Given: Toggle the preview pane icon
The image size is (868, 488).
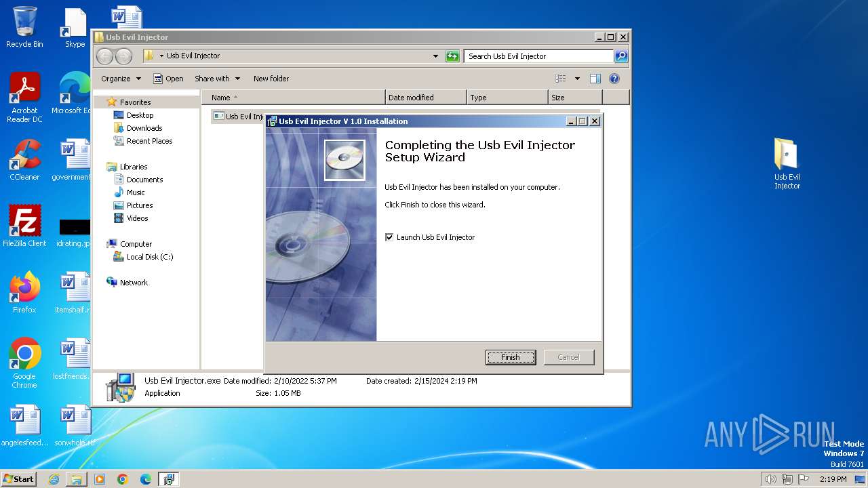Looking at the screenshot, I should point(595,79).
